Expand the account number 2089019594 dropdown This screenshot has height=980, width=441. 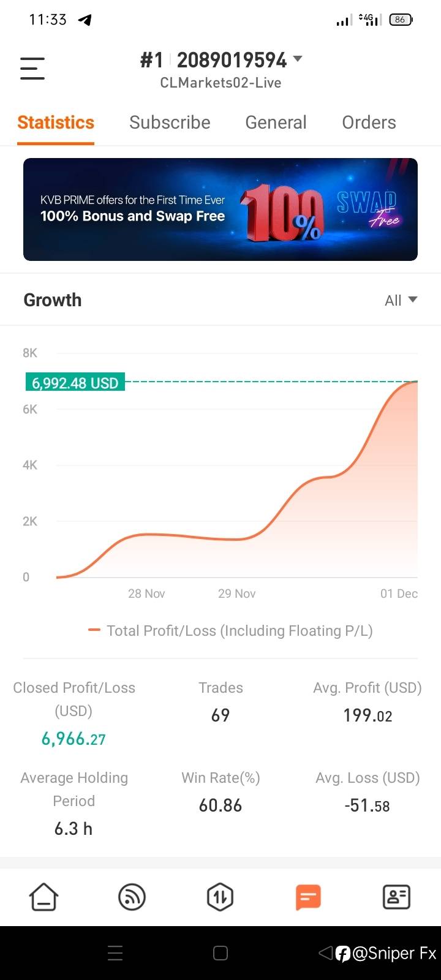click(298, 59)
